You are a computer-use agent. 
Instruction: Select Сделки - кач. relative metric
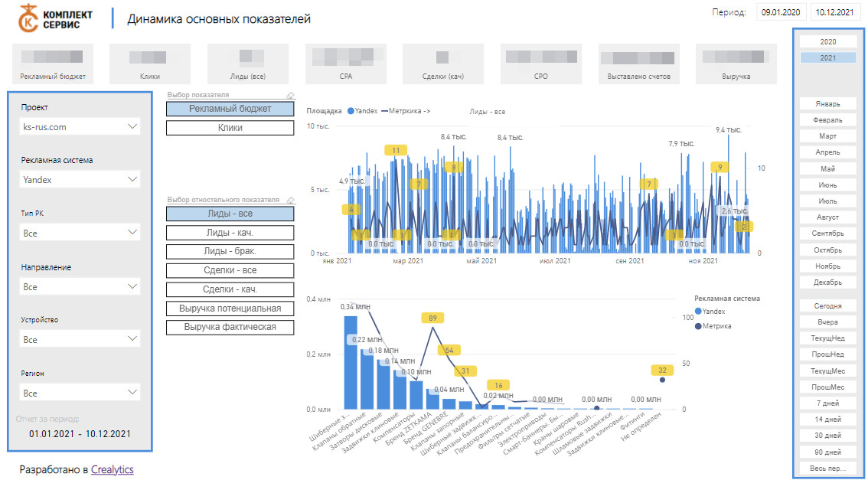pos(230,289)
